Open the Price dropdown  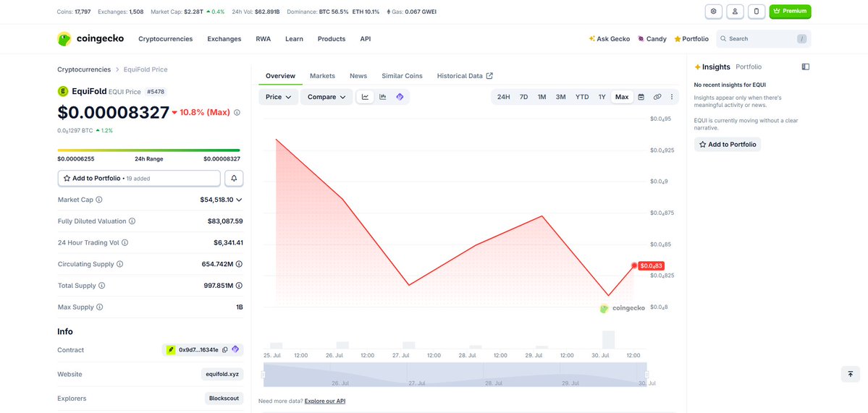(279, 97)
